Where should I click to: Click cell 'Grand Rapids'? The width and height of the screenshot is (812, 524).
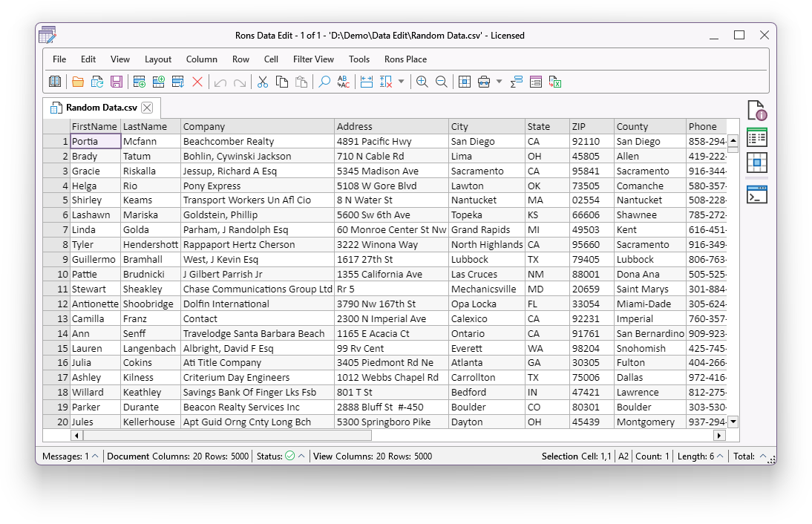click(486, 230)
